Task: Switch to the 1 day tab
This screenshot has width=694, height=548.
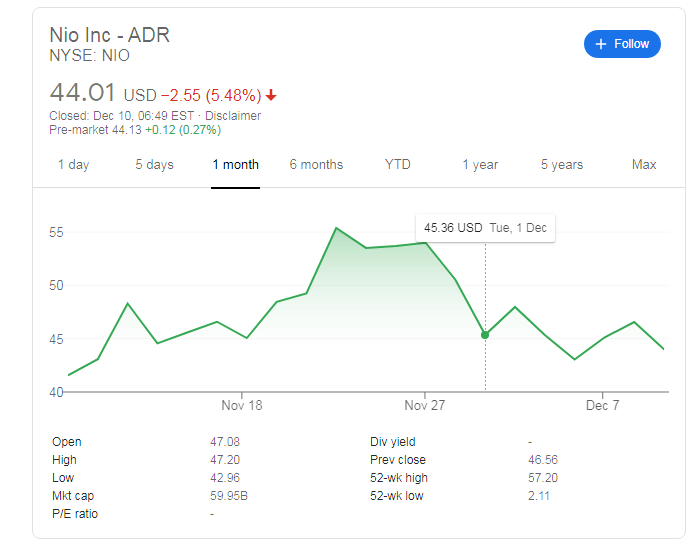Action: pyautogui.click(x=73, y=165)
